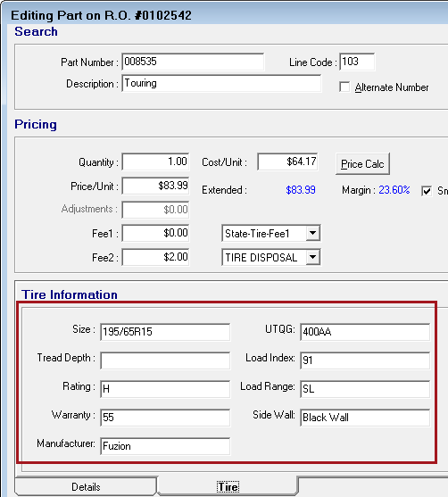Click the UTQG field
Image resolution: width=448 pixels, height=497 pixels.
pyautogui.click(x=365, y=332)
